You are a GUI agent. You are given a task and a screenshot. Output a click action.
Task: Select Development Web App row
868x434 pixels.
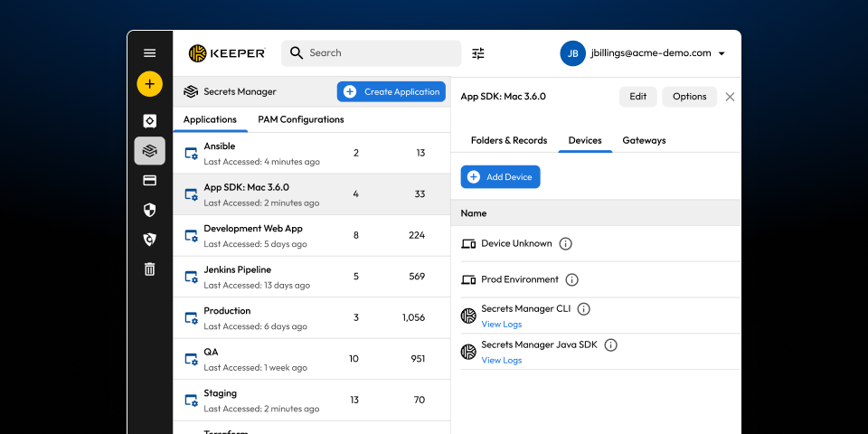312,235
